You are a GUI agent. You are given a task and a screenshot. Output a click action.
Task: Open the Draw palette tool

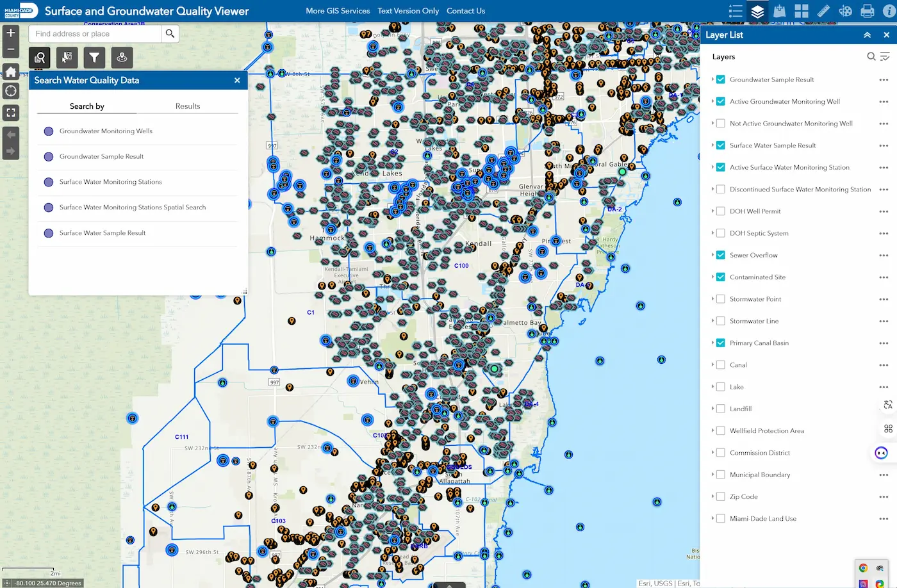[x=846, y=11]
